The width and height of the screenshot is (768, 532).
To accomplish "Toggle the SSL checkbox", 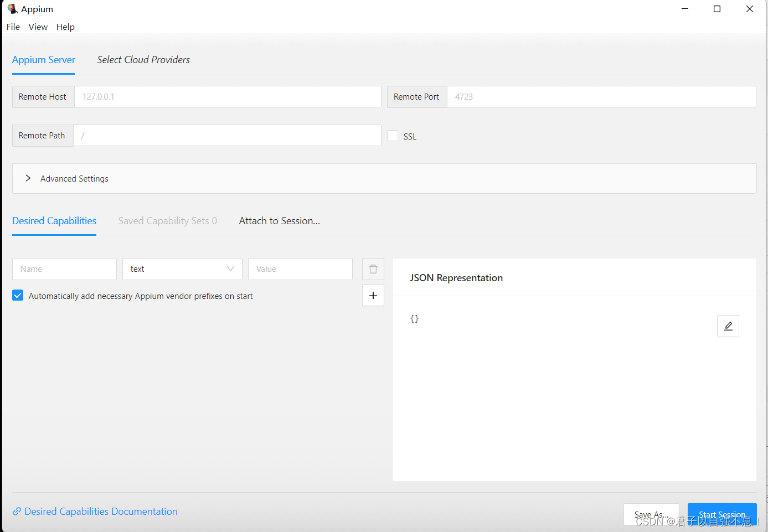I will (393, 136).
